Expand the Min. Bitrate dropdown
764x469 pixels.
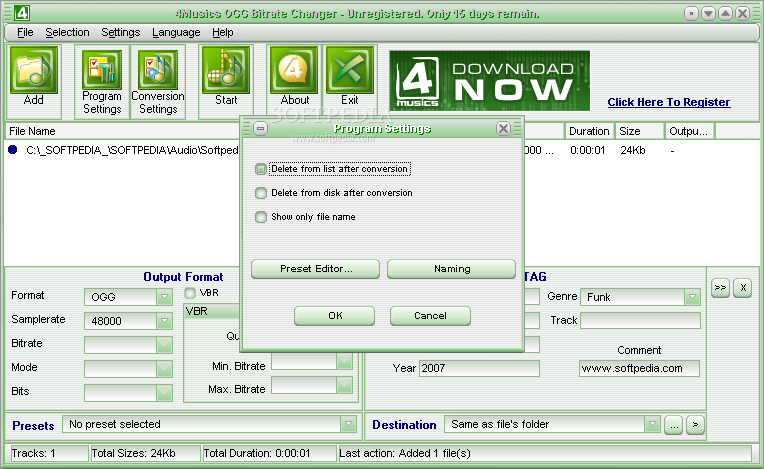[x=344, y=361]
